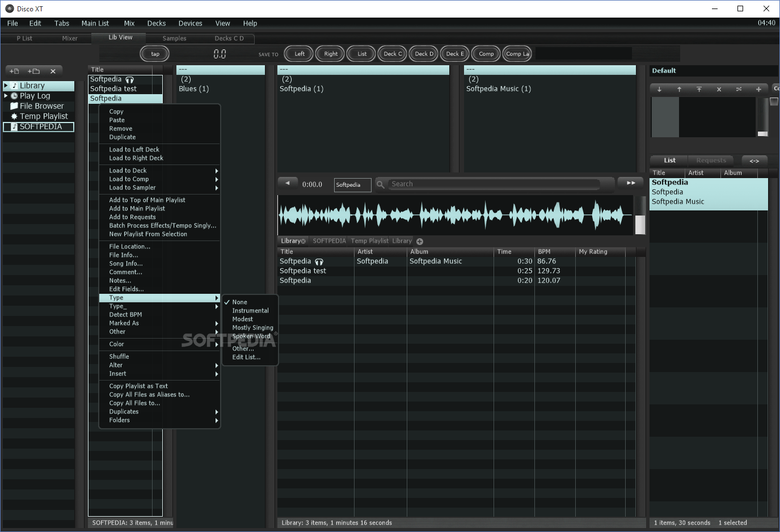The width and height of the screenshot is (780, 532).
Task: Click the preview waveform display
Action: (x=455, y=216)
